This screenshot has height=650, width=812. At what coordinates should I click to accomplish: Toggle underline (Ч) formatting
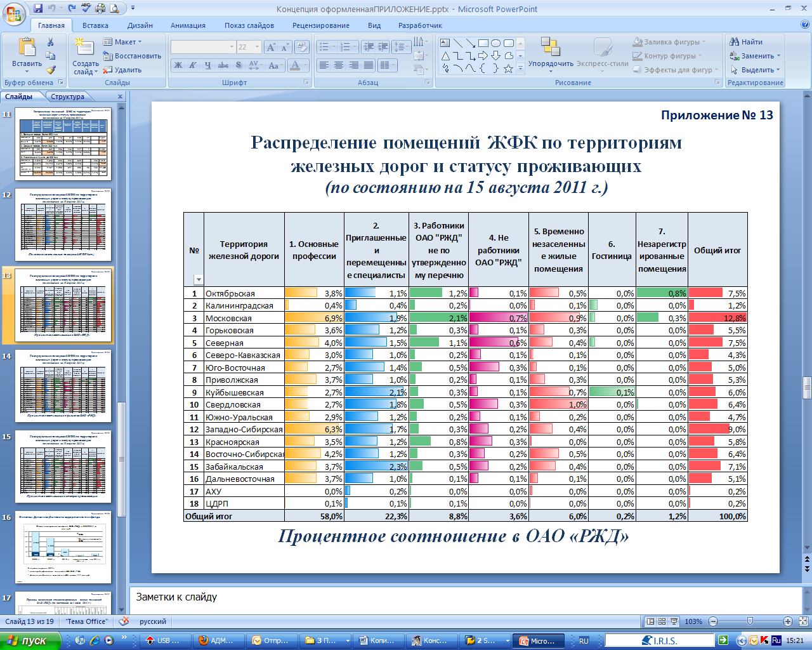click(207, 65)
